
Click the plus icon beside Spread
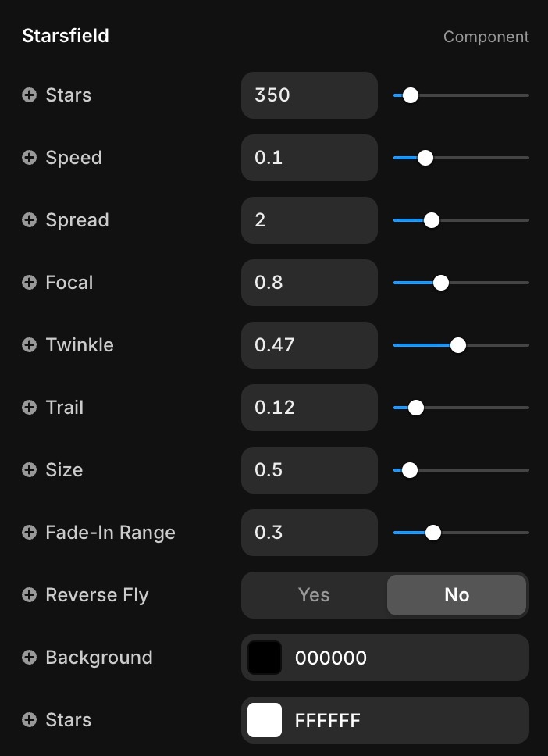[30, 220]
